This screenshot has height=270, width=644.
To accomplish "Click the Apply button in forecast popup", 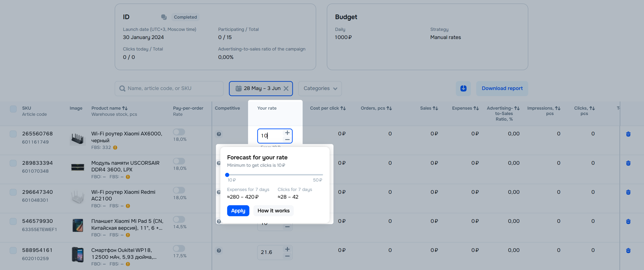I will click(x=238, y=211).
